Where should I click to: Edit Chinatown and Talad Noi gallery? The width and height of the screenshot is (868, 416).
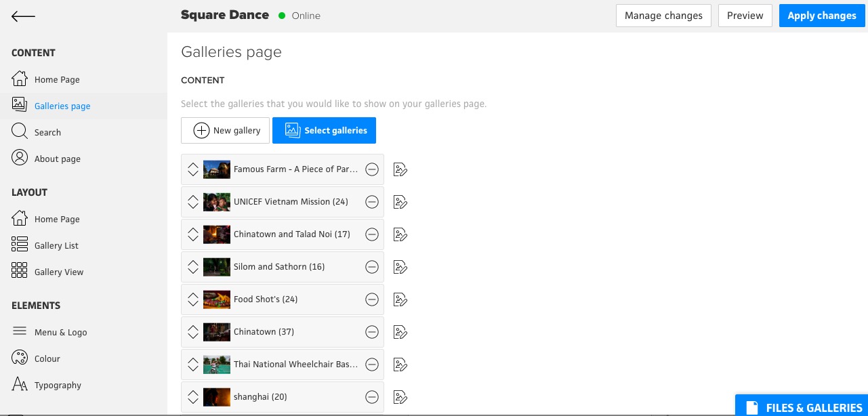[x=400, y=234]
